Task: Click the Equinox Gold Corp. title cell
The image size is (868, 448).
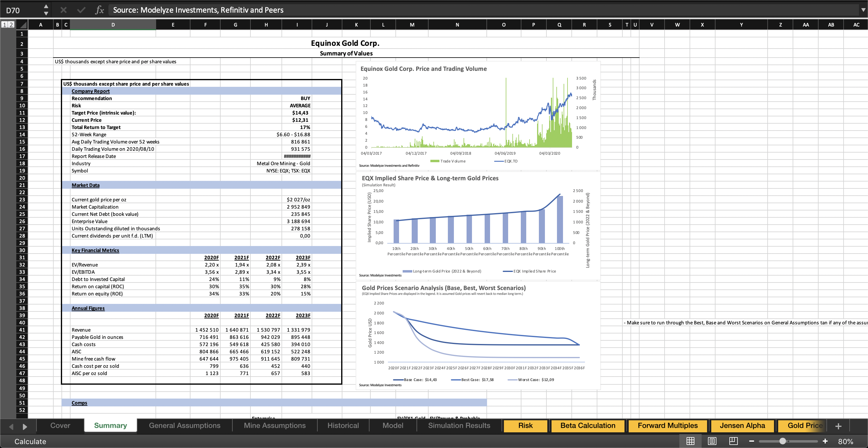Action: pyautogui.click(x=345, y=43)
